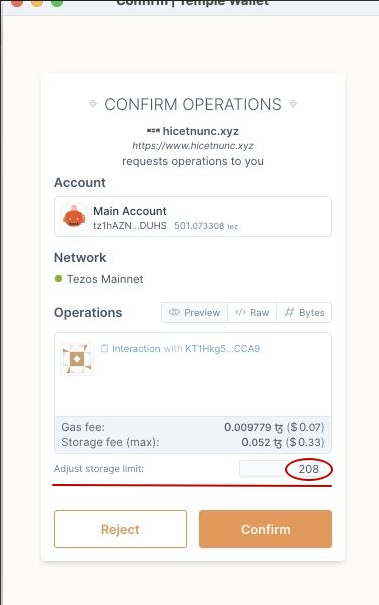This screenshot has height=605, width=379.
Task: Open the https://www.hicetnunc.xyz URL
Action: coord(193,146)
